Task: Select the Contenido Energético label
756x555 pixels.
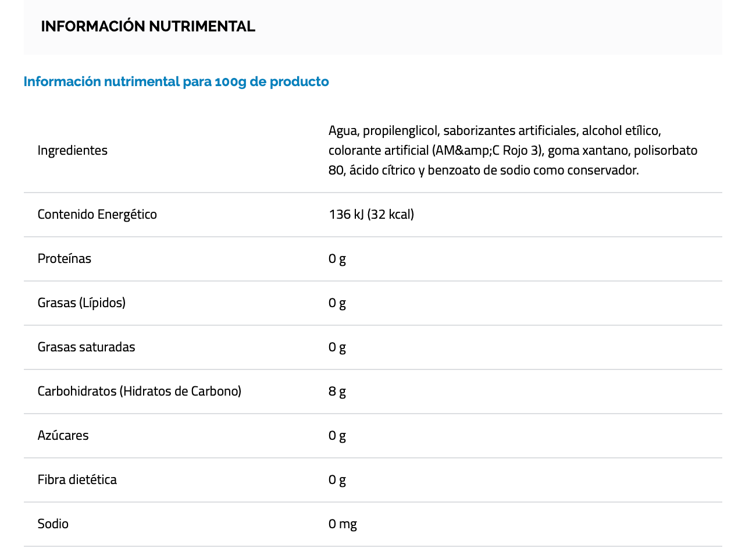Action: pos(97,214)
